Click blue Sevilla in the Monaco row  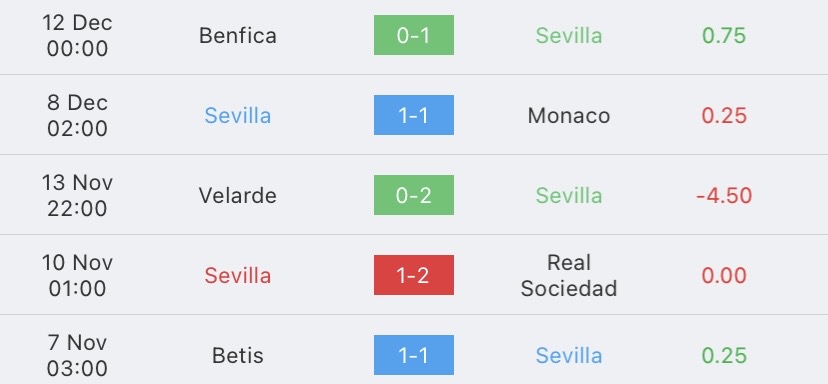coord(238,116)
